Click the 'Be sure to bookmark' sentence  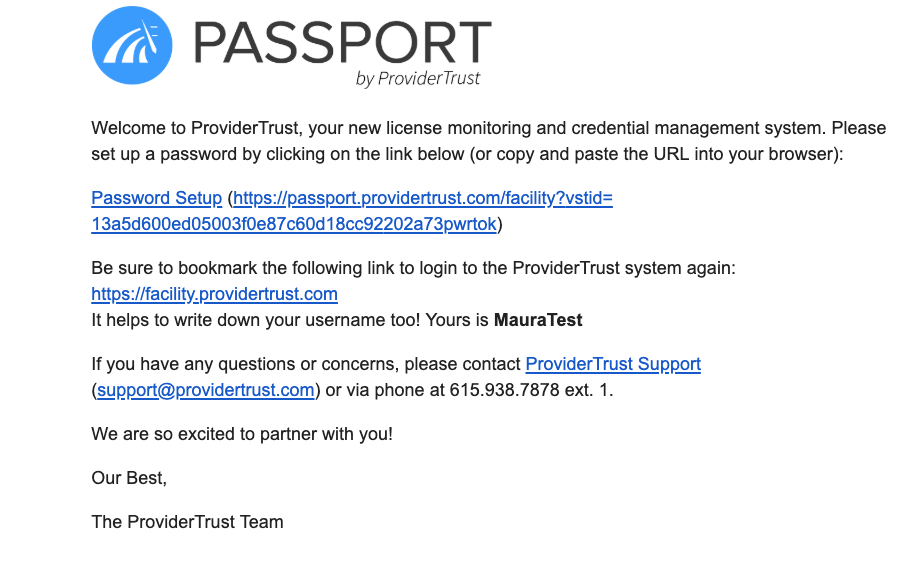[x=414, y=268]
